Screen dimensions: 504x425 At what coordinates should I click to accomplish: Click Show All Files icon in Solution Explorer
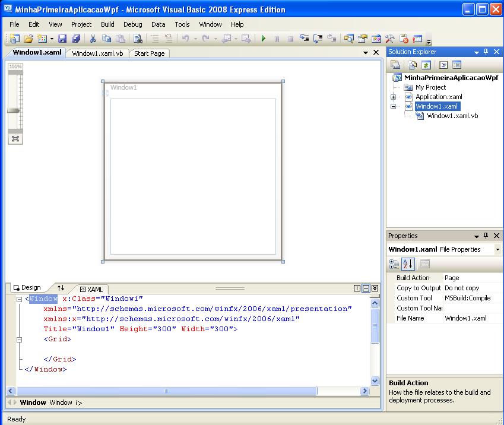tap(413, 65)
